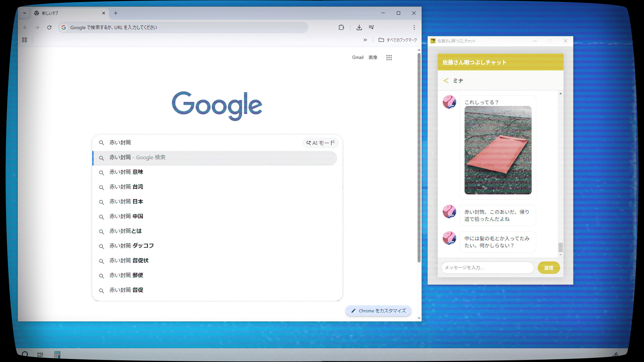Open the red envelope photo in chat

coord(498,150)
